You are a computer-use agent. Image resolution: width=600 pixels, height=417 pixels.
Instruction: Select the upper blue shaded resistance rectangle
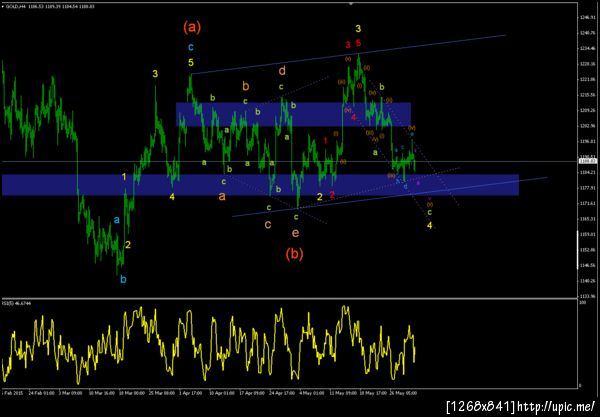293,114
